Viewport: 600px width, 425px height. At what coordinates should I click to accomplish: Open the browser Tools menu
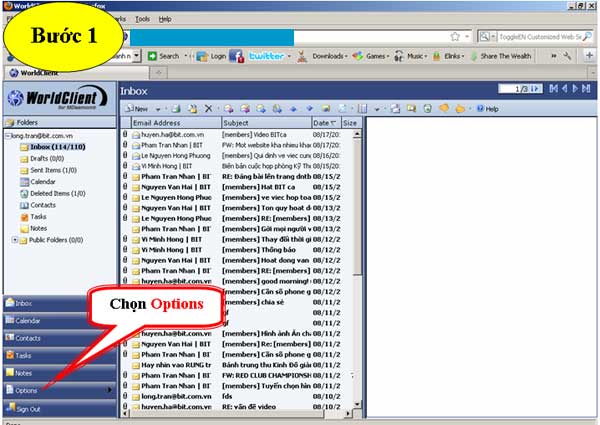(142, 19)
